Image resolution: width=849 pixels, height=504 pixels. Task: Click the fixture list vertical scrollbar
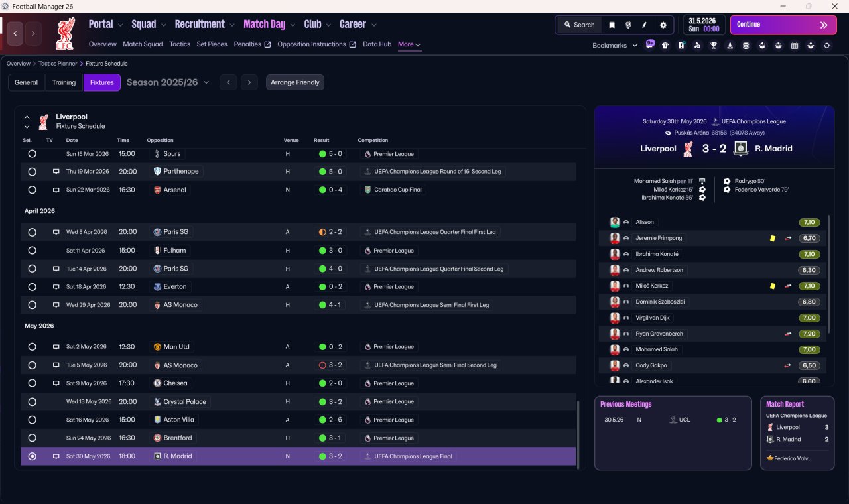click(579, 432)
